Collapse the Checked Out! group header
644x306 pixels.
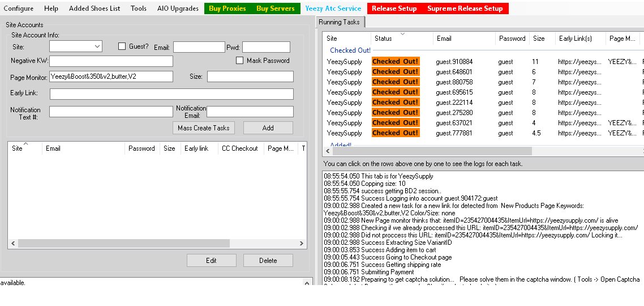[350, 50]
